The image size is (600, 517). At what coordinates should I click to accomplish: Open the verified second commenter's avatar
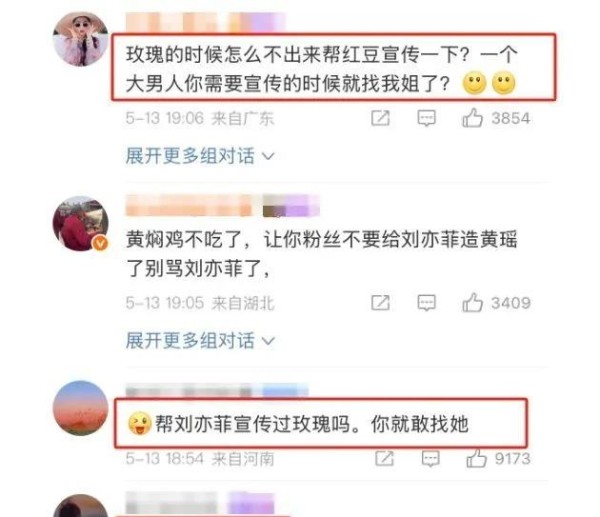[x=80, y=223]
